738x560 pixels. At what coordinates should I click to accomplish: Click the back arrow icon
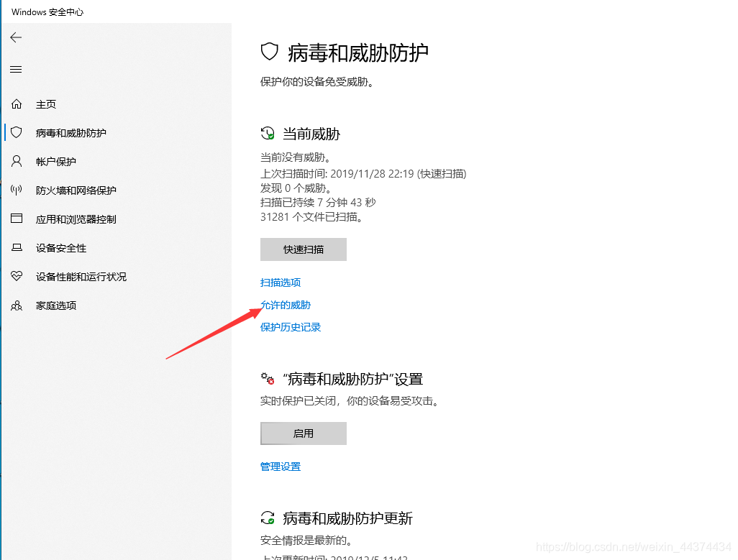(16, 37)
